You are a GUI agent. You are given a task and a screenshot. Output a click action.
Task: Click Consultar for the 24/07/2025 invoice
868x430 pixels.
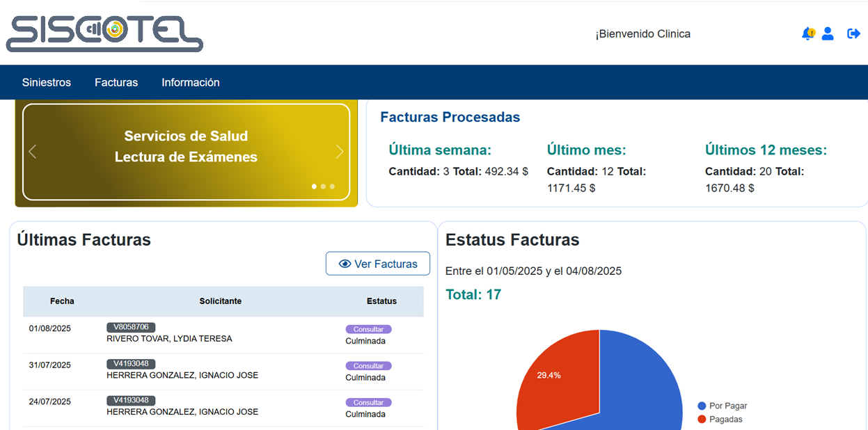(x=369, y=402)
